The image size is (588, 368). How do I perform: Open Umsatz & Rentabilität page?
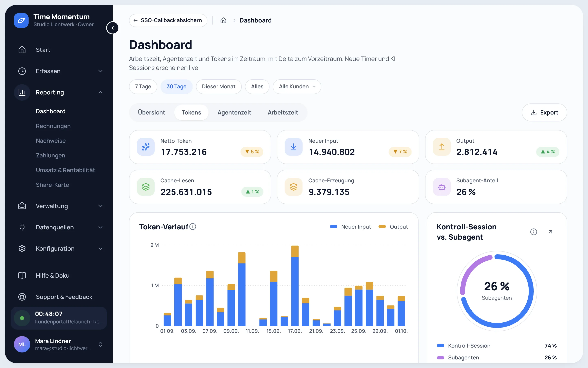65,170
